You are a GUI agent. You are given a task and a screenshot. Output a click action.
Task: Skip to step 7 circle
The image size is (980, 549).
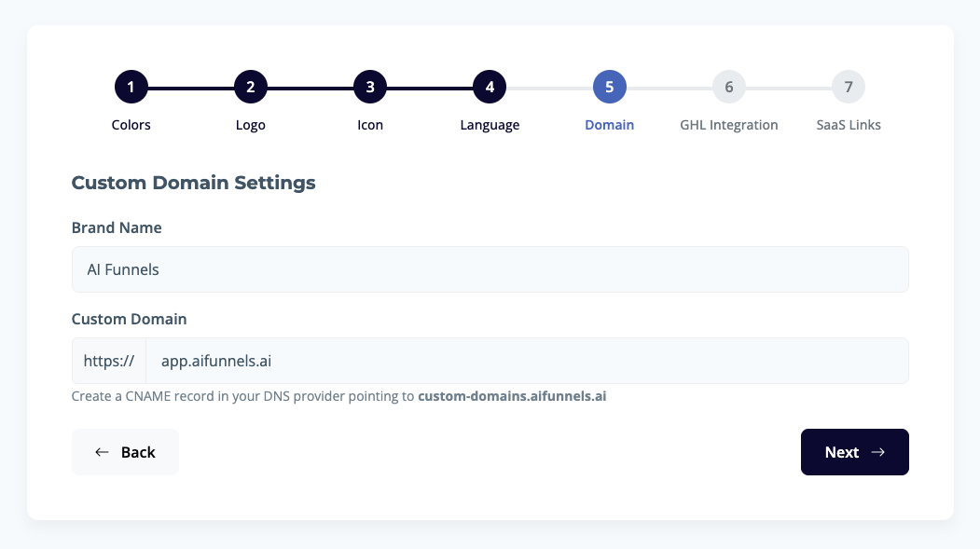pos(848,88)
